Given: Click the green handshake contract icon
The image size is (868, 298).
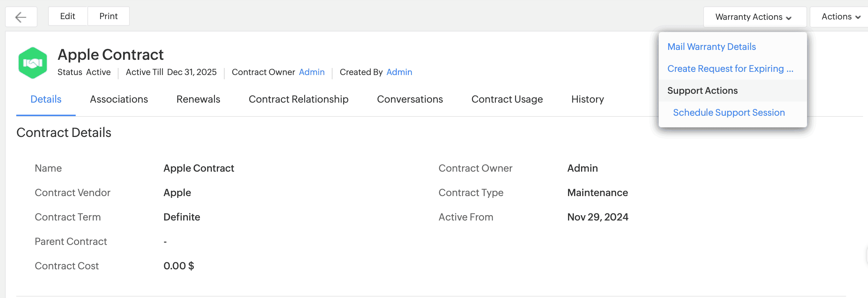Looking at the screenshot, I should pyautogui.click(x=33, y=63).
